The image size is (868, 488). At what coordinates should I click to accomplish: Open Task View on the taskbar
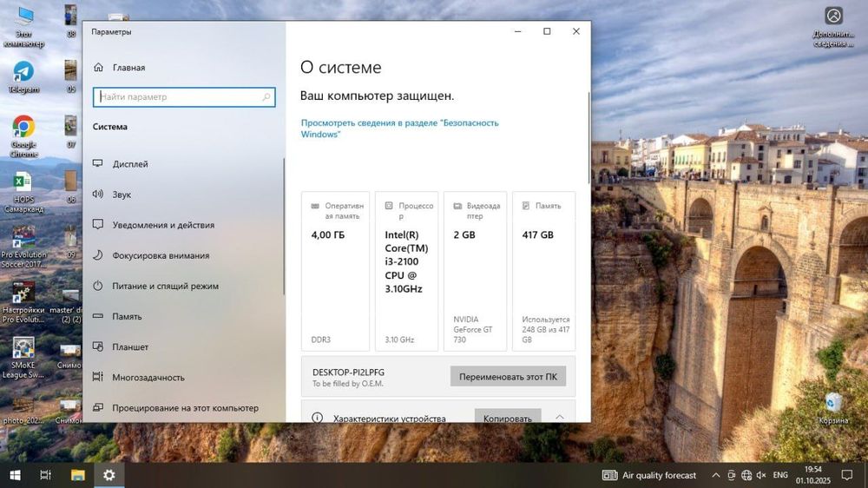(x=45, y=475)
